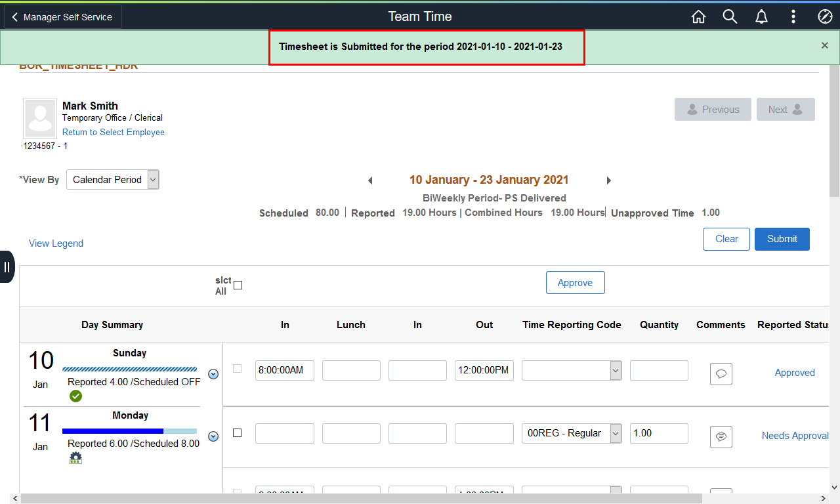Open the Search magnifier icon
The height and width of the screenshot is (504, 840).
730,17
